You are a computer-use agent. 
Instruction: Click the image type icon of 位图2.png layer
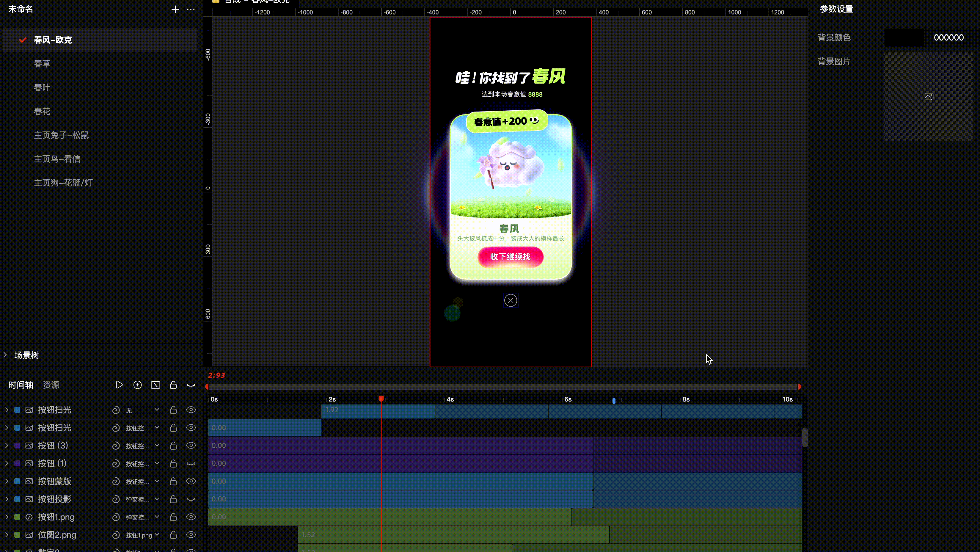point(29,535)
